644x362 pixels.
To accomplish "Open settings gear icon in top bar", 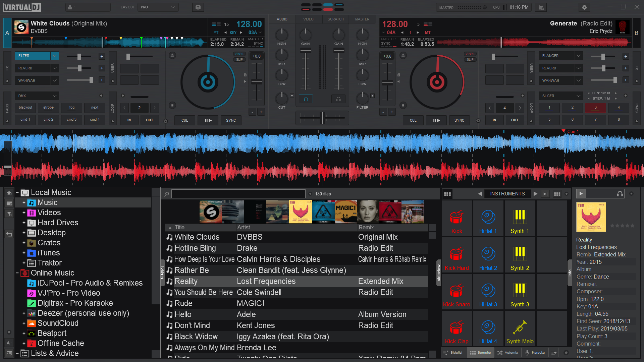I will (584, 7).
